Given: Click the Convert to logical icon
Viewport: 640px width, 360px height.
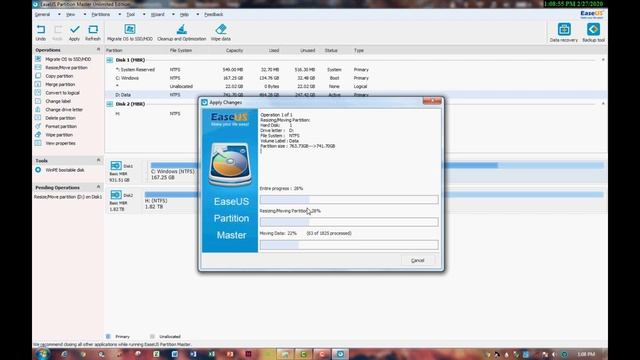Looking at the screenshot, I should tap(38, 93).
